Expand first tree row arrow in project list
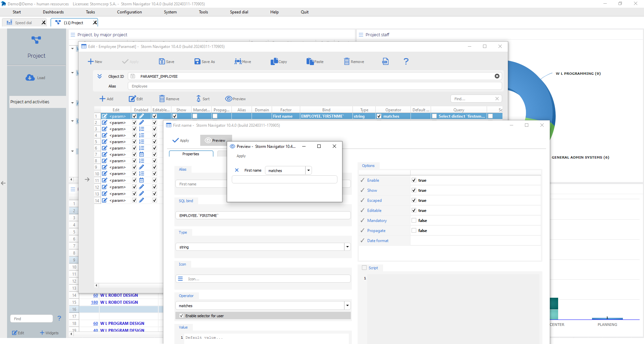The image size is (644, 344). (72, 49)
